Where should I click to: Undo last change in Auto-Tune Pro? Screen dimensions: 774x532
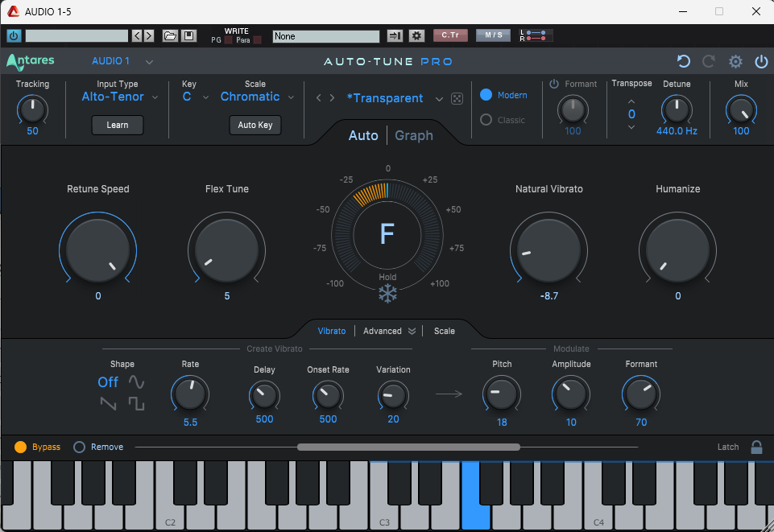pos(684,62)
